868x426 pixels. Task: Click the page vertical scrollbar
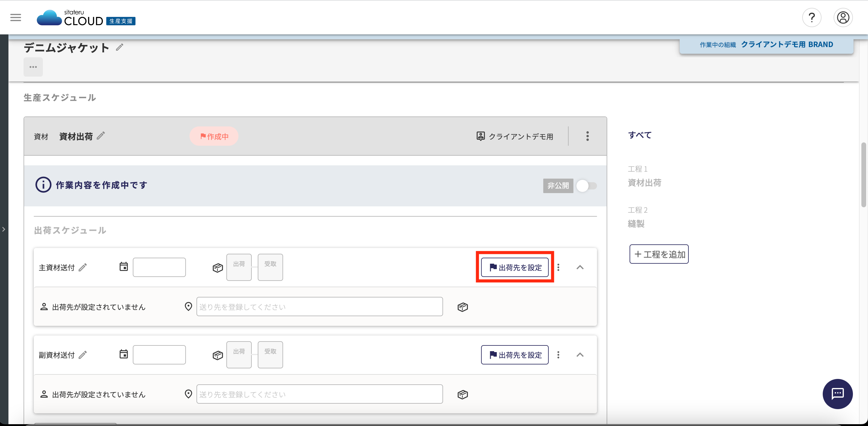863,175
